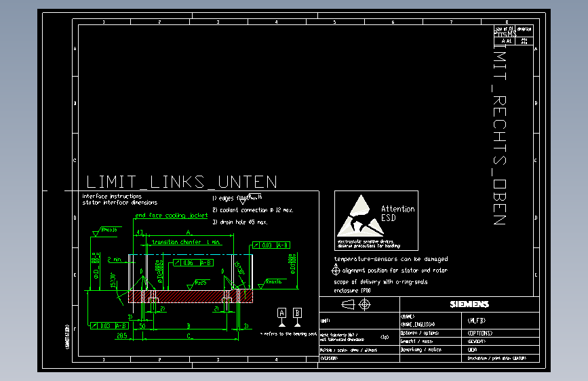Viewport: 588px width, 381px height.
Task: Select the crosshair symbol beside alignment position
Action: point(336,270)
